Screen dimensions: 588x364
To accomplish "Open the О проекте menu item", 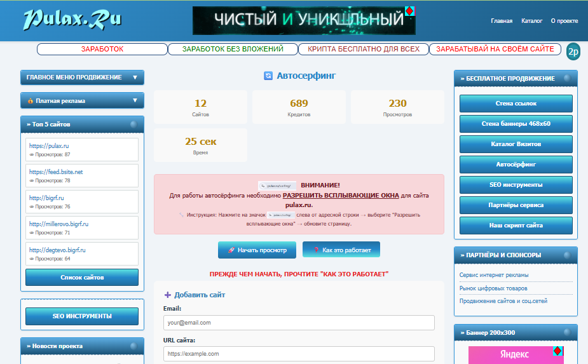I will tap(564, 21).
